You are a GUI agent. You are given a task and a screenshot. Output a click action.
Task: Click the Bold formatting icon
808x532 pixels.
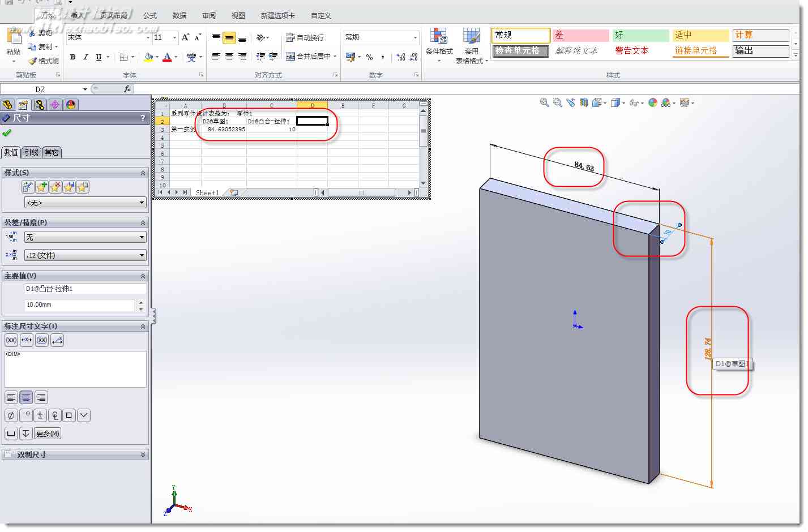[x=72, y=57]
